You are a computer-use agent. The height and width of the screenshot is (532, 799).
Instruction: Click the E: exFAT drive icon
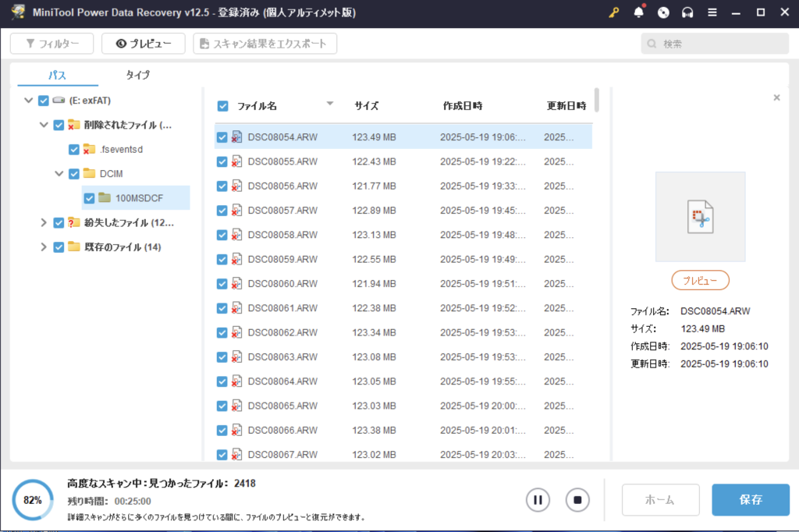click(x=59, y=101)
